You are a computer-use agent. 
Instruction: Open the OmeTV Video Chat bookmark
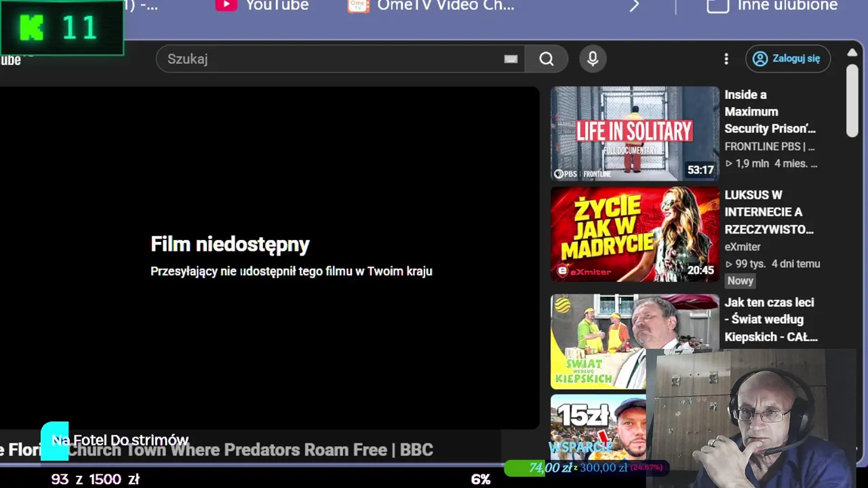pos(431,5)
